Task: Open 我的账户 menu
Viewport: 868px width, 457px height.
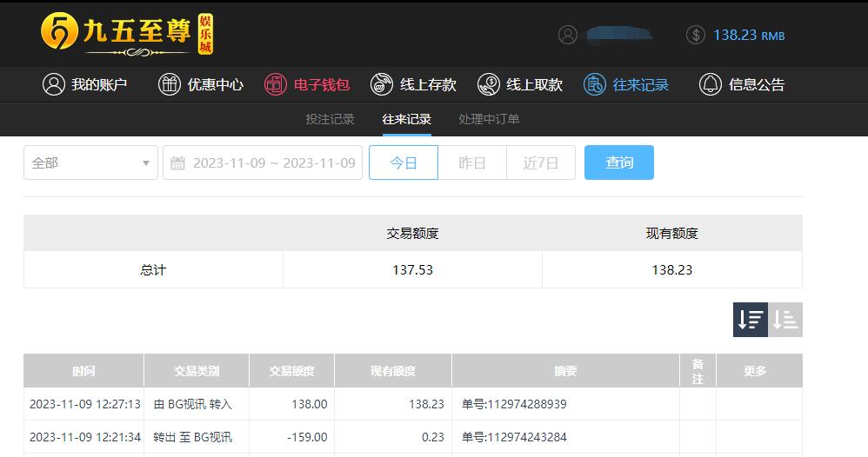Action: [x=84, y=84]
